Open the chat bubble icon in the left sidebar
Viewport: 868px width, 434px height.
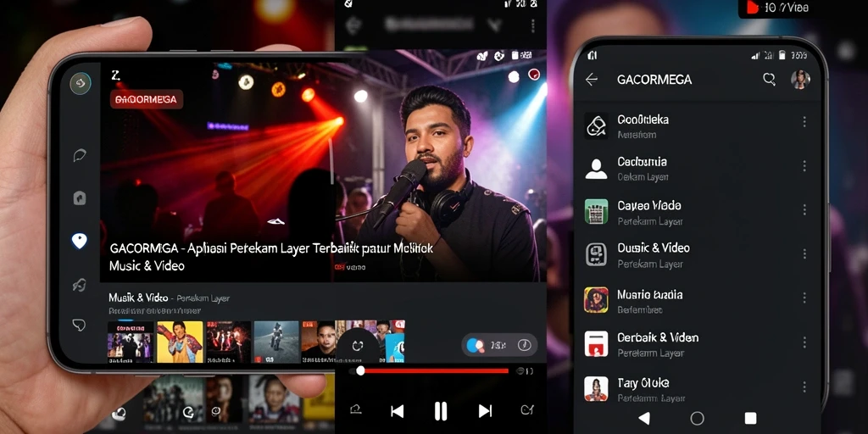pos(80,156)
